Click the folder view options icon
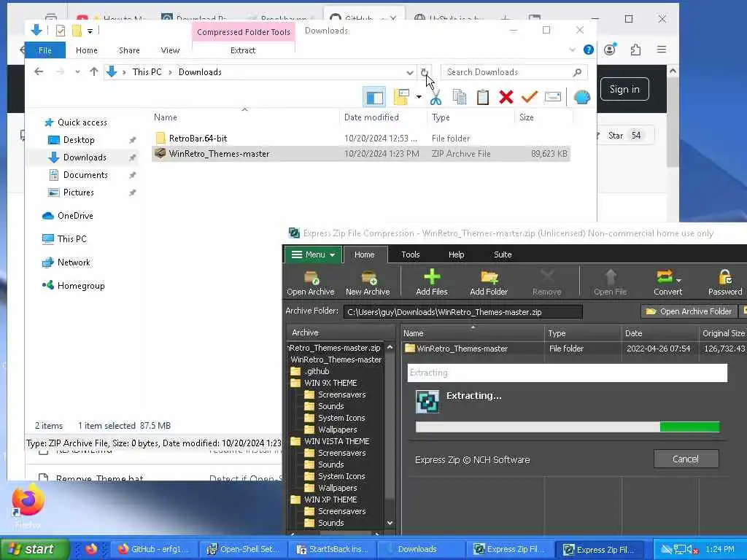This screenshot has height=560, width=747. pos(402,97)
